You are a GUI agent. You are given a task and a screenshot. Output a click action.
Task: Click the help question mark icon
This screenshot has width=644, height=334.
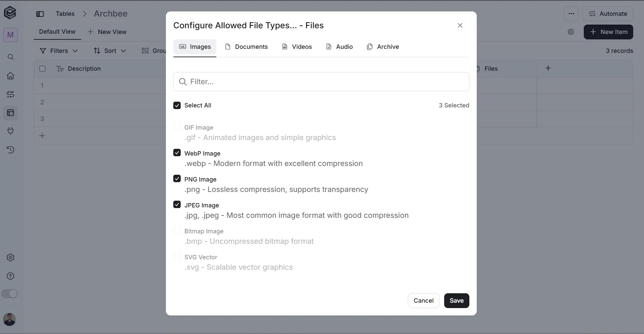pos(10,276)
